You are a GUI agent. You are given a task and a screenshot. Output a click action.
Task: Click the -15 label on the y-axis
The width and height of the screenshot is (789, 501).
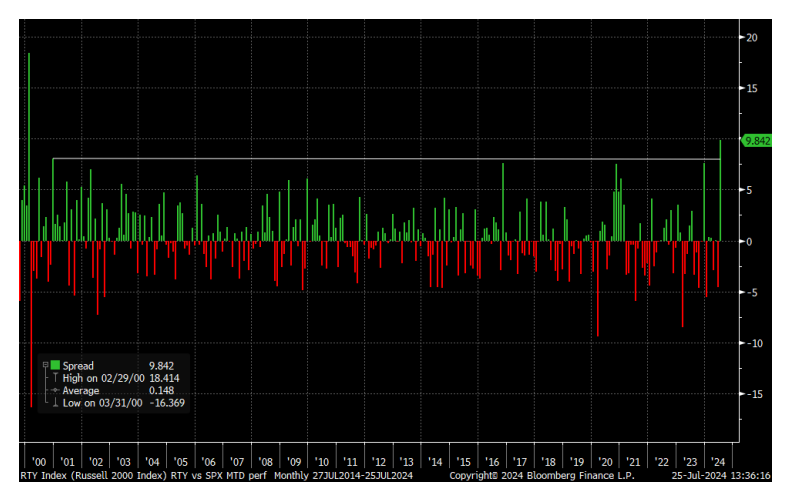pyautogui.click(x=751, y=394)
